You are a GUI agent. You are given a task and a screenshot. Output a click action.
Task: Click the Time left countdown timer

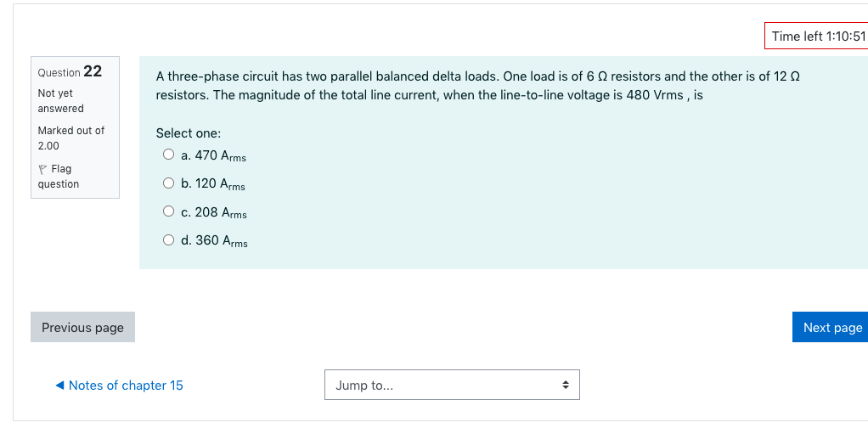(817, 37)
